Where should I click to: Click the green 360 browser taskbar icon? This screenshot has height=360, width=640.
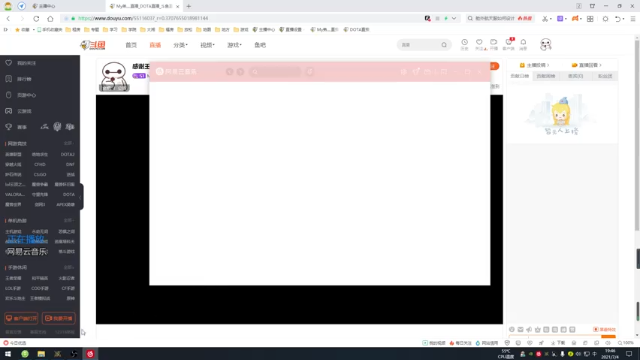point(25,354)
